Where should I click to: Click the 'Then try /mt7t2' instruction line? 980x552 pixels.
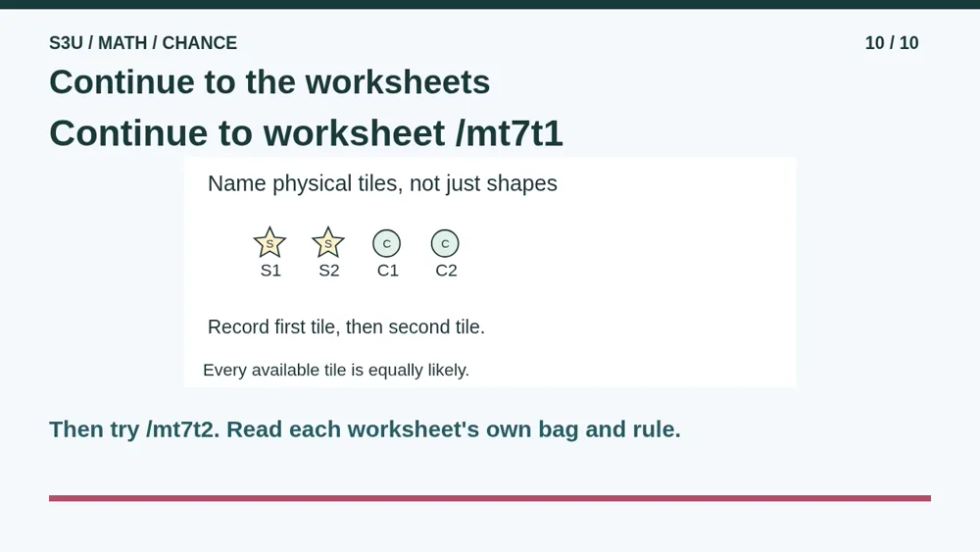(365, 429)
